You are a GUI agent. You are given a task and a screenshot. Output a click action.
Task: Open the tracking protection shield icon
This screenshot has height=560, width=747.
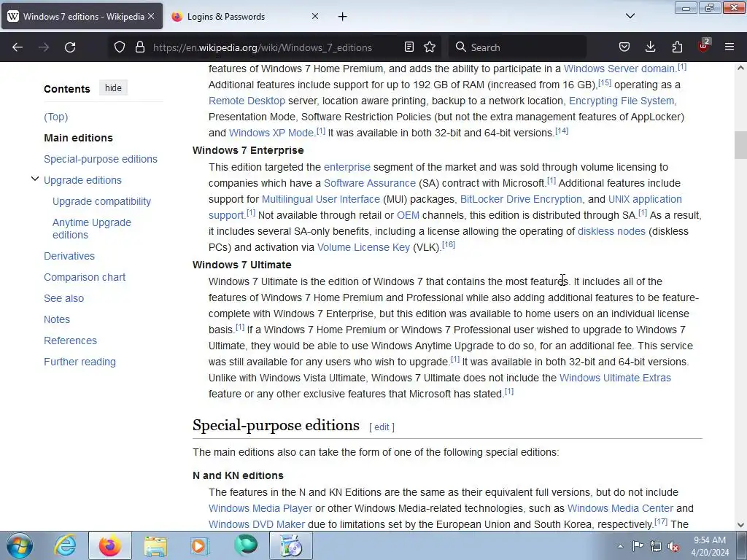click(120, 47)
